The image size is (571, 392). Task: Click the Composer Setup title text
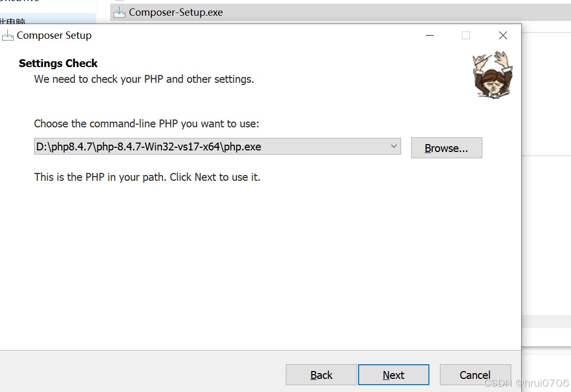click(54, 35)
